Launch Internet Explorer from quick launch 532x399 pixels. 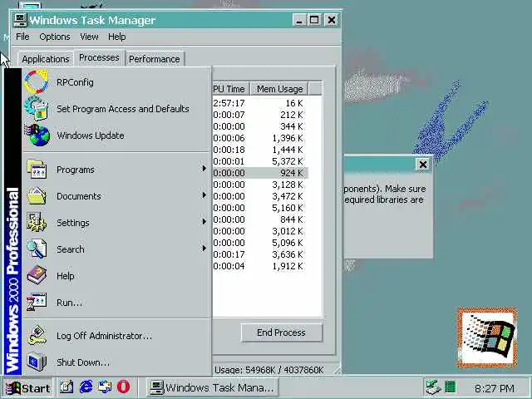[x=86, y=387]
